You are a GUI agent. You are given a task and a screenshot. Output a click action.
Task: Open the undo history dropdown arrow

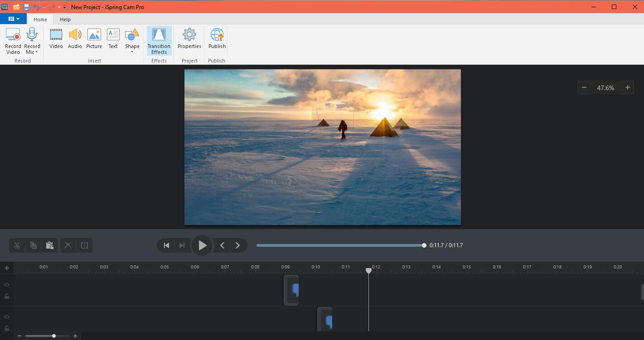[x=44, y=7]
